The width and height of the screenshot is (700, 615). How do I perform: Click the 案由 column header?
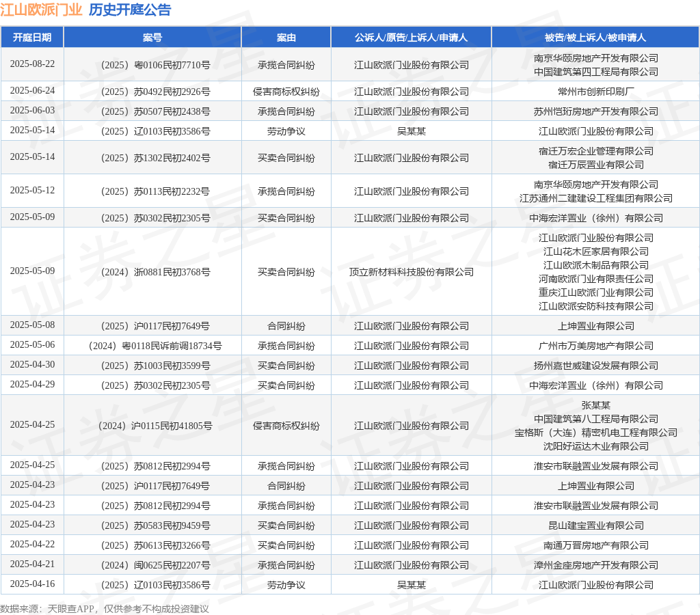(286, 38)
